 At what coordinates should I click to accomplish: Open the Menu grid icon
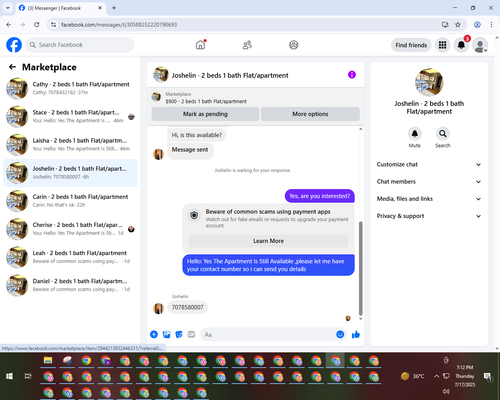442,45
